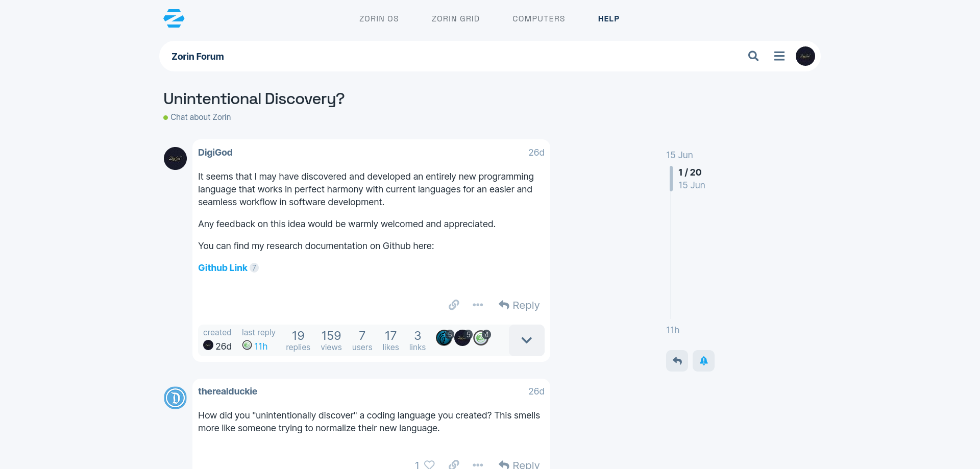Open ZORIN GRID navigation item
The image size is (980, 469).
coord(456,19)
